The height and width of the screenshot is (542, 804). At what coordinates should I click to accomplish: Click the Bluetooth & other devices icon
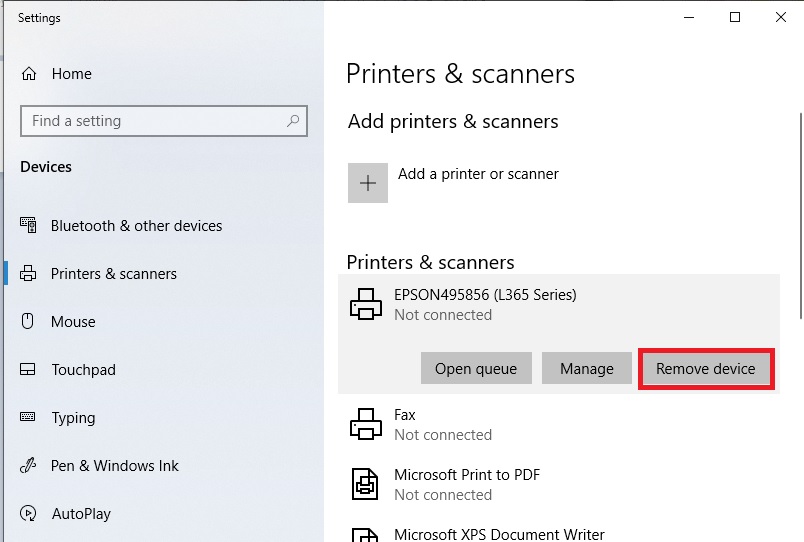28,225
